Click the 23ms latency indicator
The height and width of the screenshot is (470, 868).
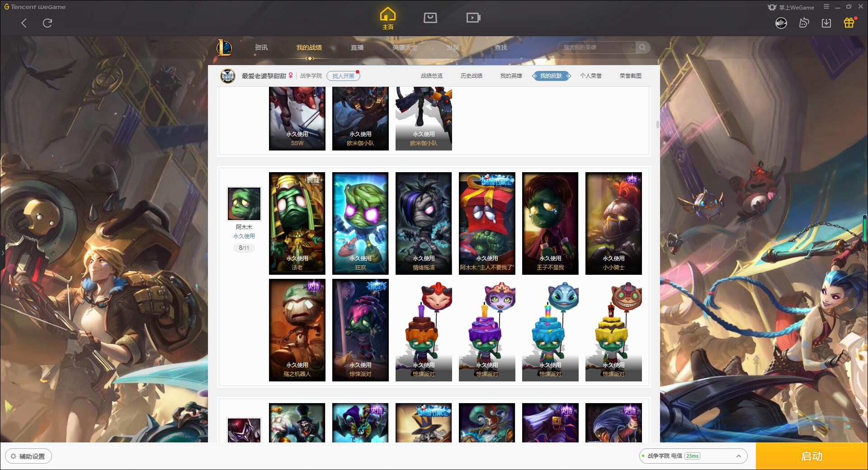692,456
